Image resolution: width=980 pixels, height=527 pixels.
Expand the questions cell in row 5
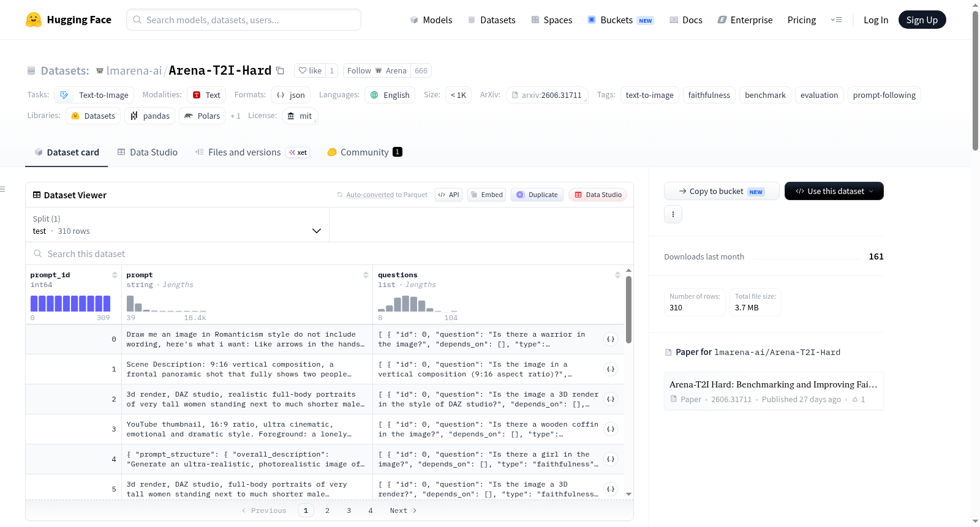click(x=611, y=489)
